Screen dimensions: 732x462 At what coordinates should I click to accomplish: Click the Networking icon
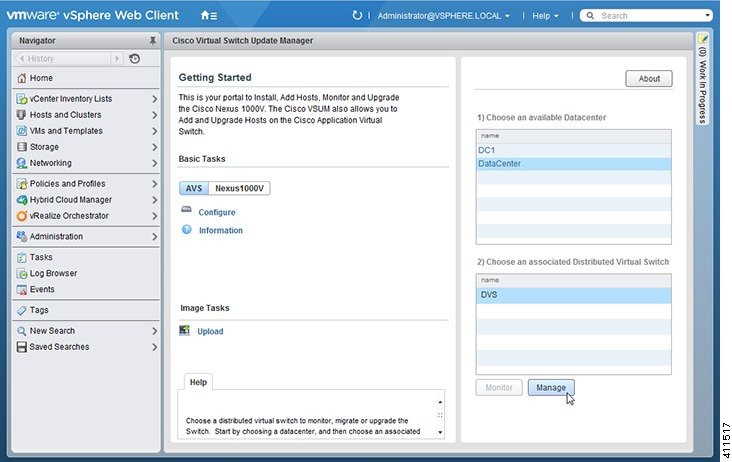coord(21,163)
